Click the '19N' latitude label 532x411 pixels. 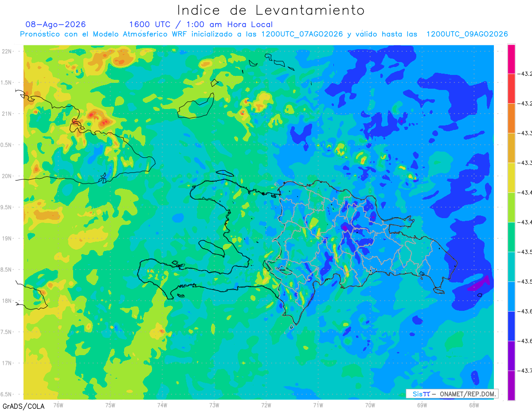click(7, 239)
